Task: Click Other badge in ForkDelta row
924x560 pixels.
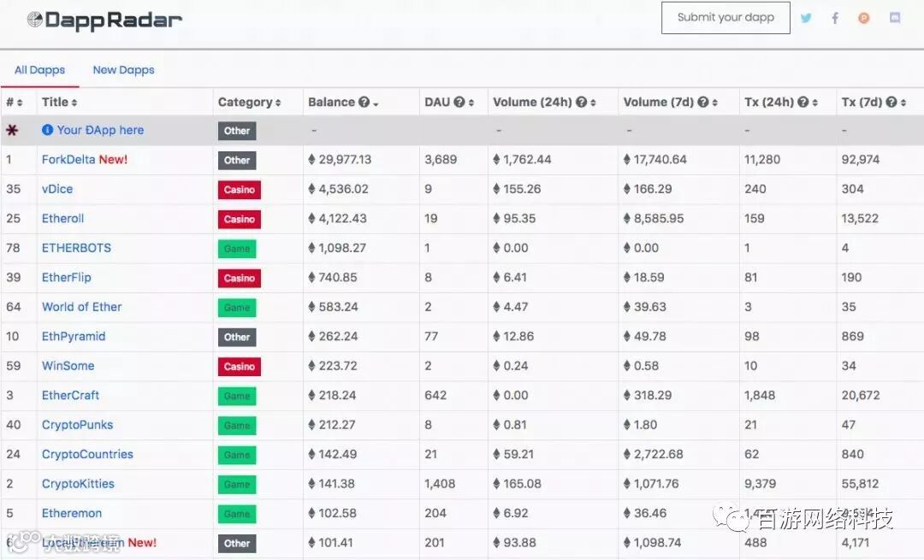Action: [x=237, y=160]
